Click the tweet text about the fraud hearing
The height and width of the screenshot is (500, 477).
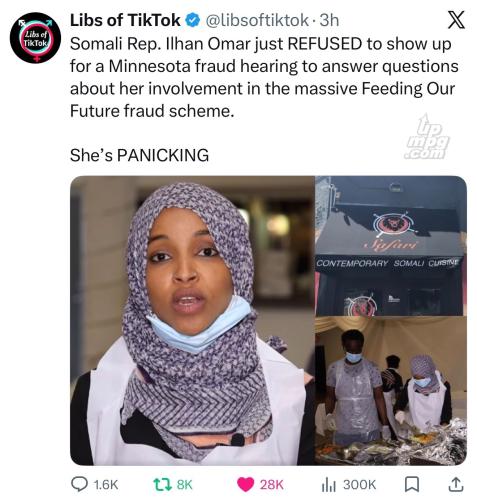(x=264, y=77)
